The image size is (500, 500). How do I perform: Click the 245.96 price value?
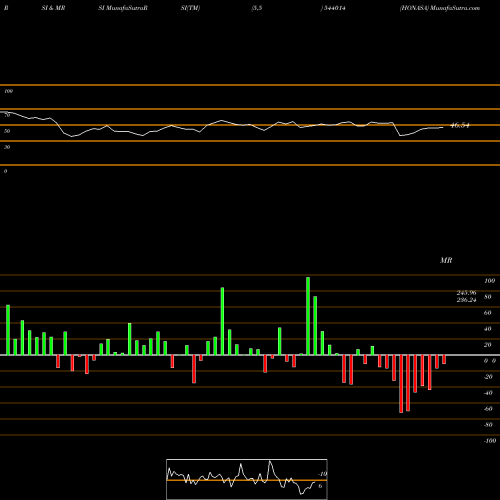[x=466, y=293]
